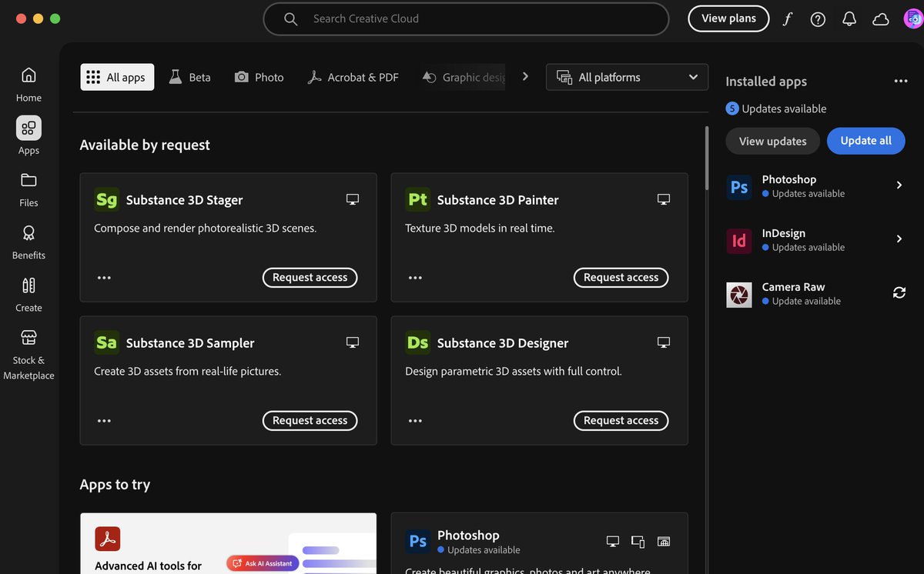This screenshot has height=574, width=924.
Task: Click 'Texture 3D models in real time.' text
Action: click(480, 228)
